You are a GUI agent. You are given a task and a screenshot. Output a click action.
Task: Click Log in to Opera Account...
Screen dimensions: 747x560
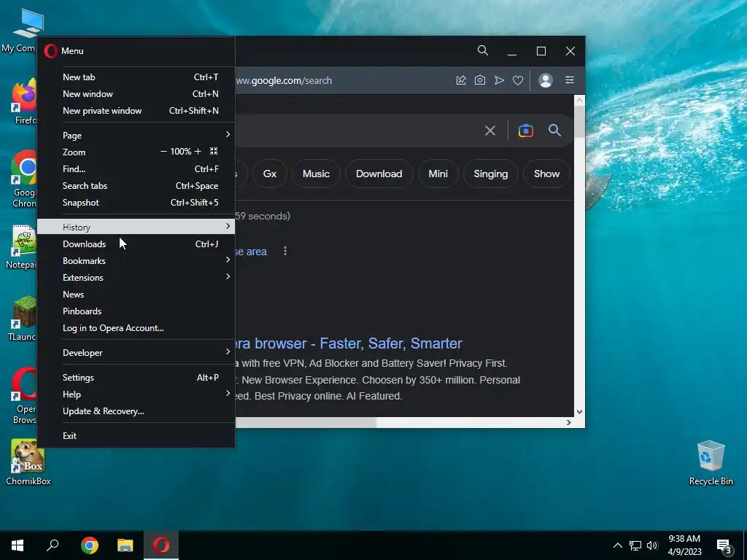pyautogui.click(x=136, y=327)
